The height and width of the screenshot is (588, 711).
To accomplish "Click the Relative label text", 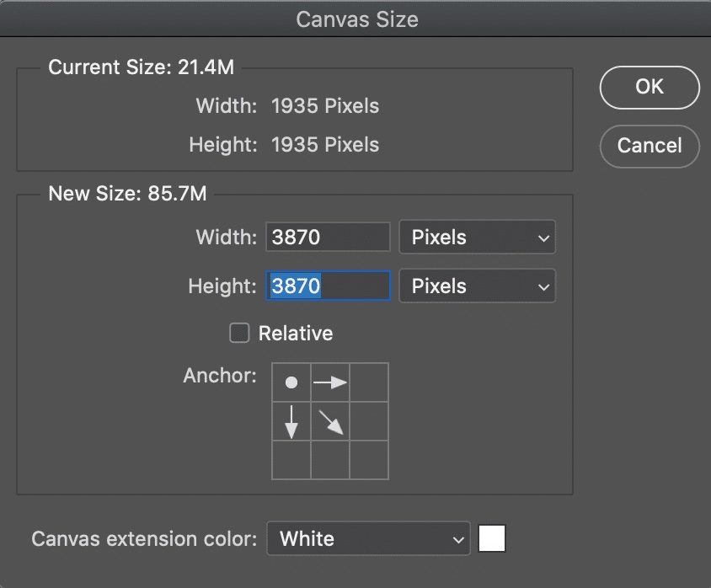I will point(295,334).
